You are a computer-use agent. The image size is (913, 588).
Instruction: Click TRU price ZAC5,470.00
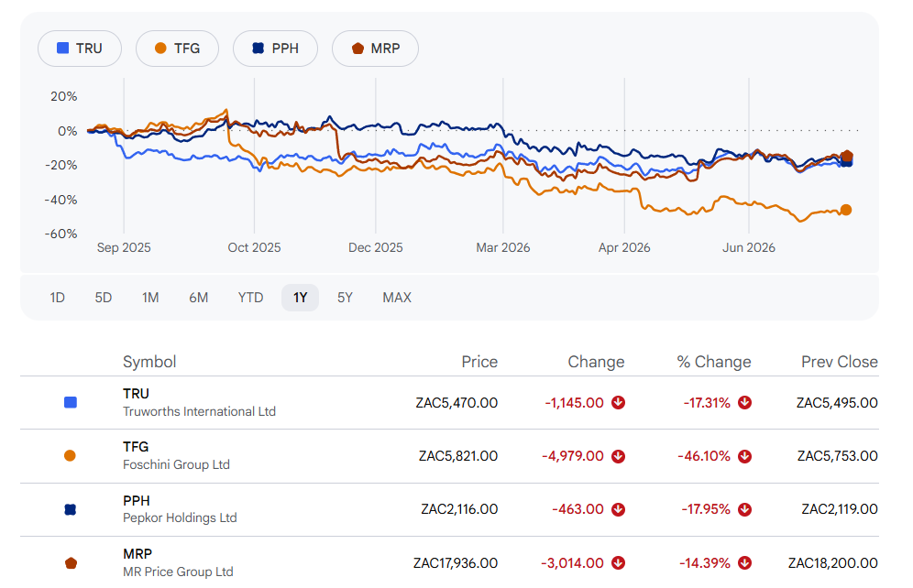[x=456, y=403]
